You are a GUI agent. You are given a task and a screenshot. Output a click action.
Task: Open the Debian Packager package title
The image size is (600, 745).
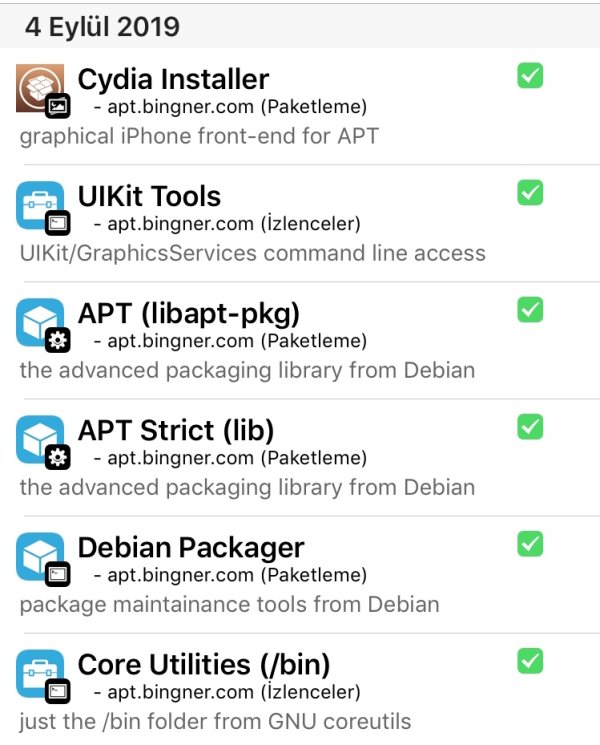190,547
